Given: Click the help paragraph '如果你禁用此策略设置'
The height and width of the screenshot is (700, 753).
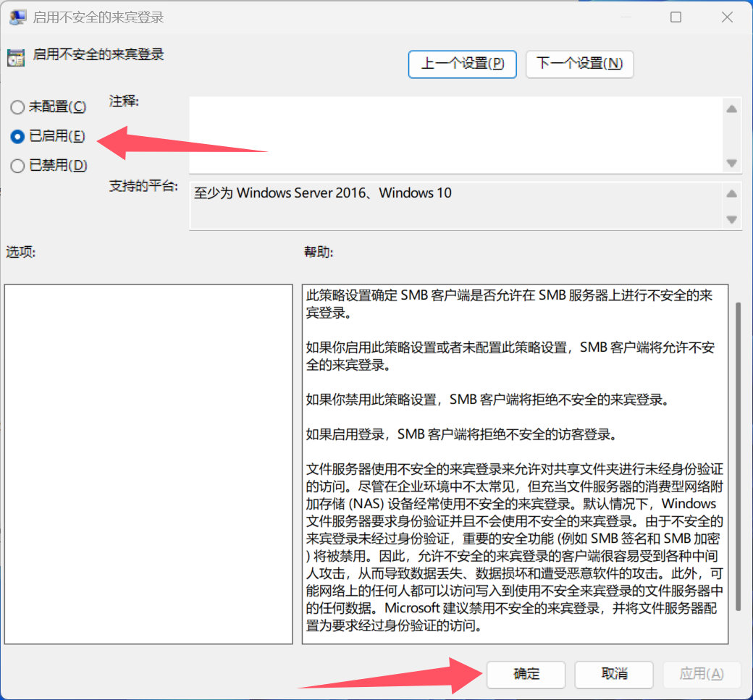Looking at the screenshot, I should click(487, 400).
